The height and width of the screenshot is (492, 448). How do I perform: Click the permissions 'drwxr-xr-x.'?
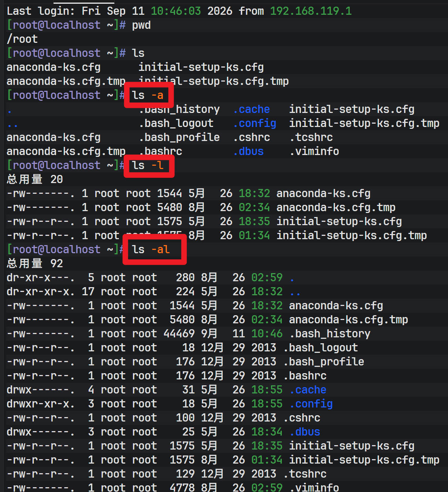point(41,404)
